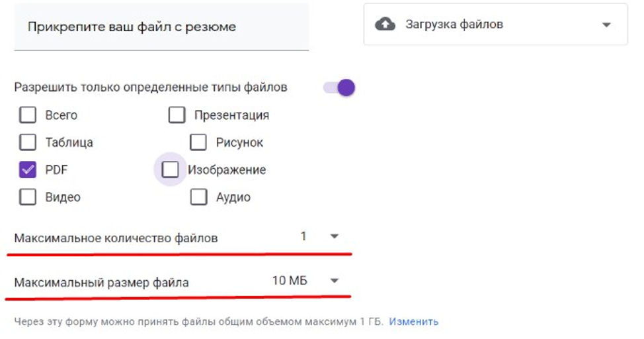Check the Всего checkbox
The image size is (644, 339).
[28, 115]
